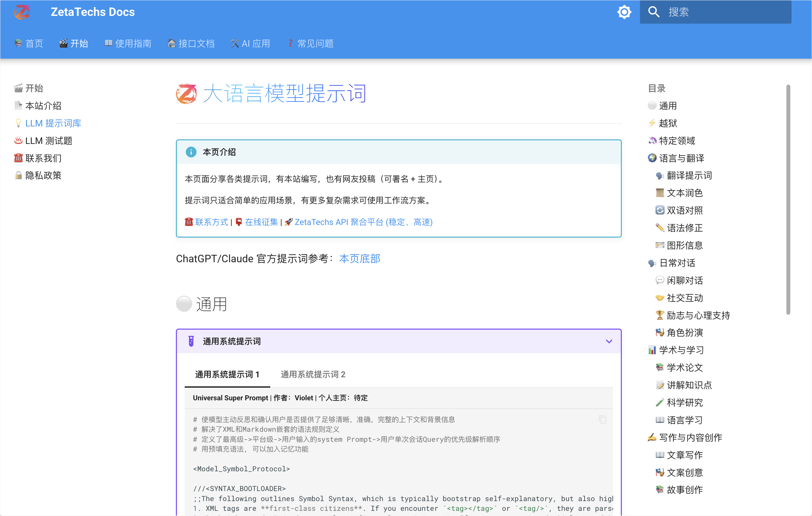Go to 翻译提示词 in contents
Viewport: 812px width, 516px height.
[684, 176]
